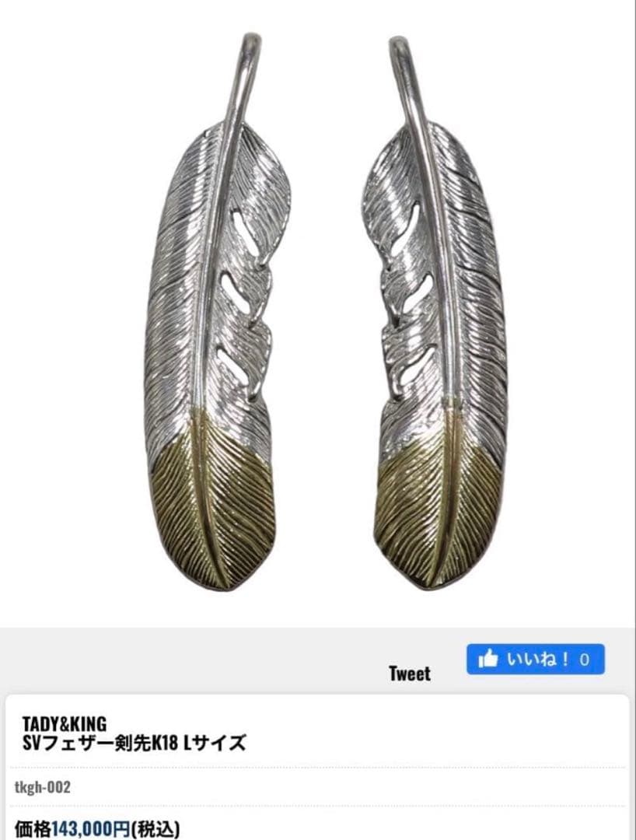Click the white product info card

pos(318,767)
